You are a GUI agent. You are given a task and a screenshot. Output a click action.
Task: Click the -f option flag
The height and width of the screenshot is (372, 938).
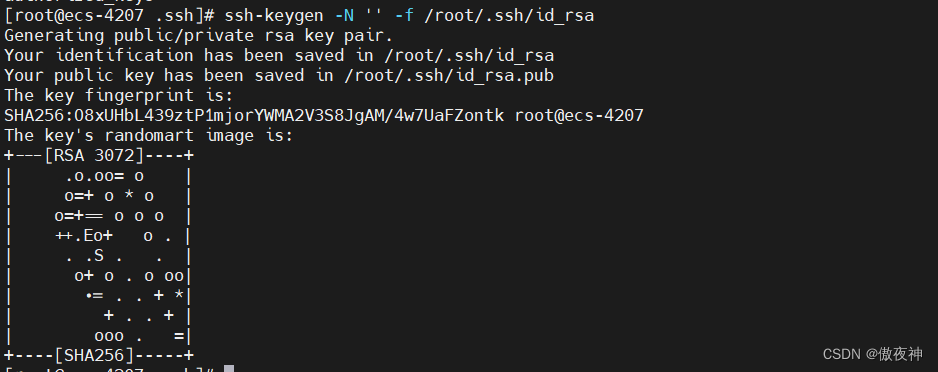[x=404, y=15]
